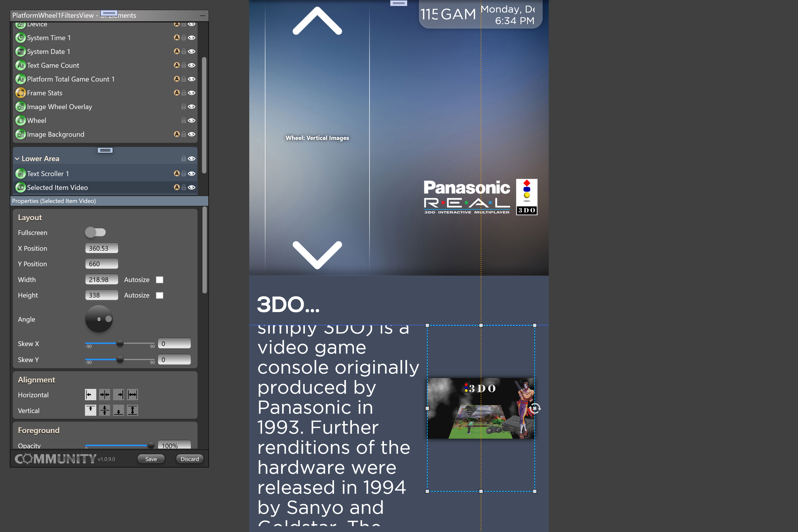Minimize the PlatformWheel1FiltersView panel
Viewport: 798px width, 532px height.
point(202,16)
